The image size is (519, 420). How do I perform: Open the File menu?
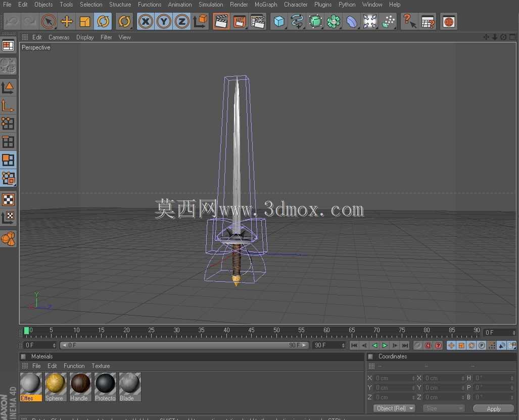(x=7, y=5)
